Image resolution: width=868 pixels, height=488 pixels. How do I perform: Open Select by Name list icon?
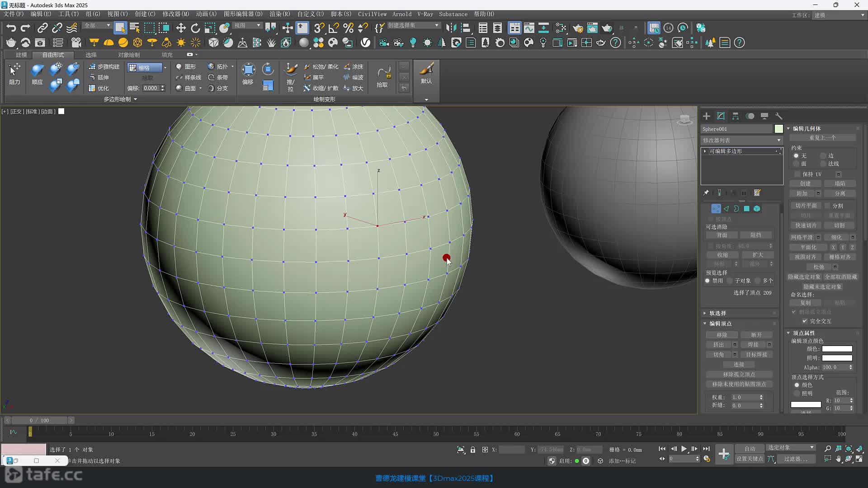click(134, 28)
